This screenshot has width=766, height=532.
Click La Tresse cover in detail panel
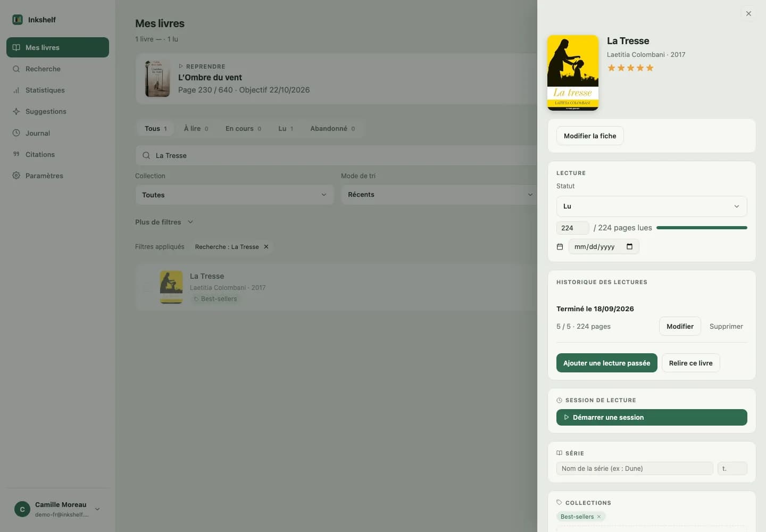pyautogui.click(x=573, y=73)
